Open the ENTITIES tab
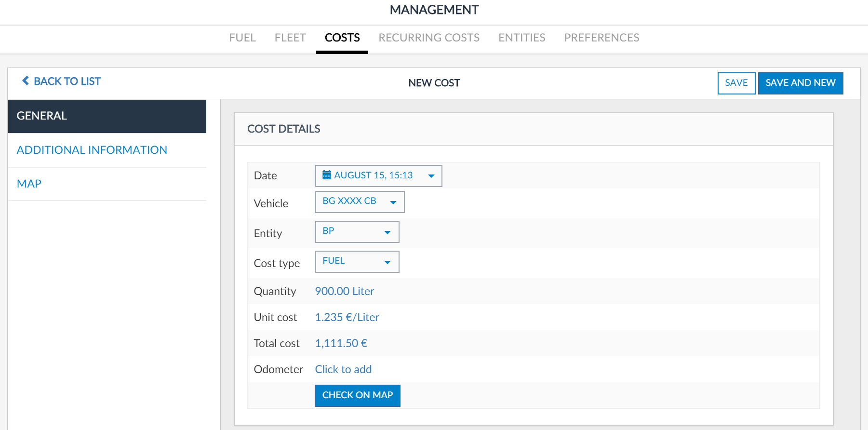 (521, 38)
